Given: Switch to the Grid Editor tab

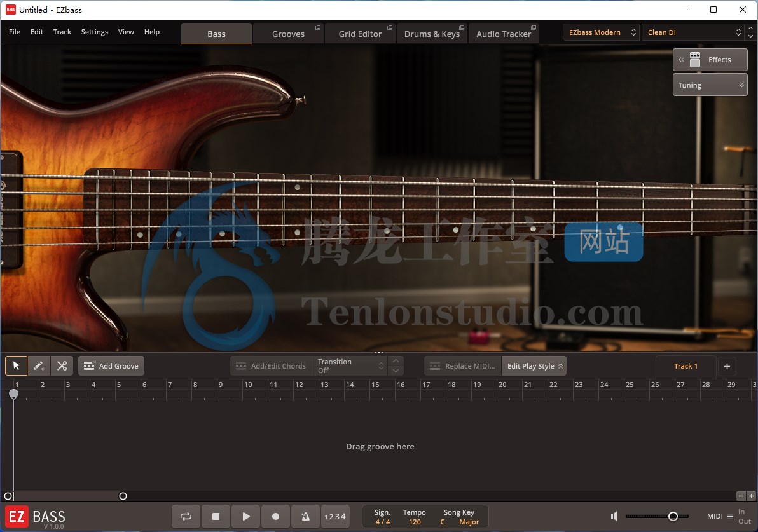Looking at the screenshot, I should pyautogui.click(x=360, y=34).
